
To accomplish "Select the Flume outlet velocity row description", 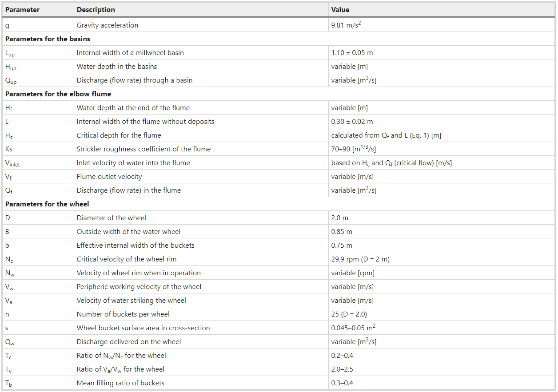I will tap(109, 177).
